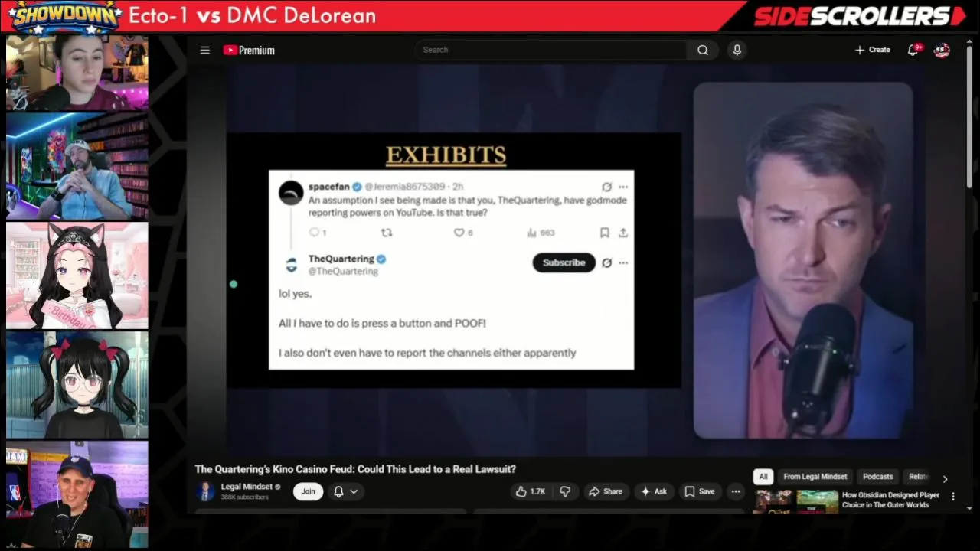Click the 'Ecto-1 vs DMC DeLorean' banner title
The width and height of the screenshot is (980, 551).
click(252, 15)
